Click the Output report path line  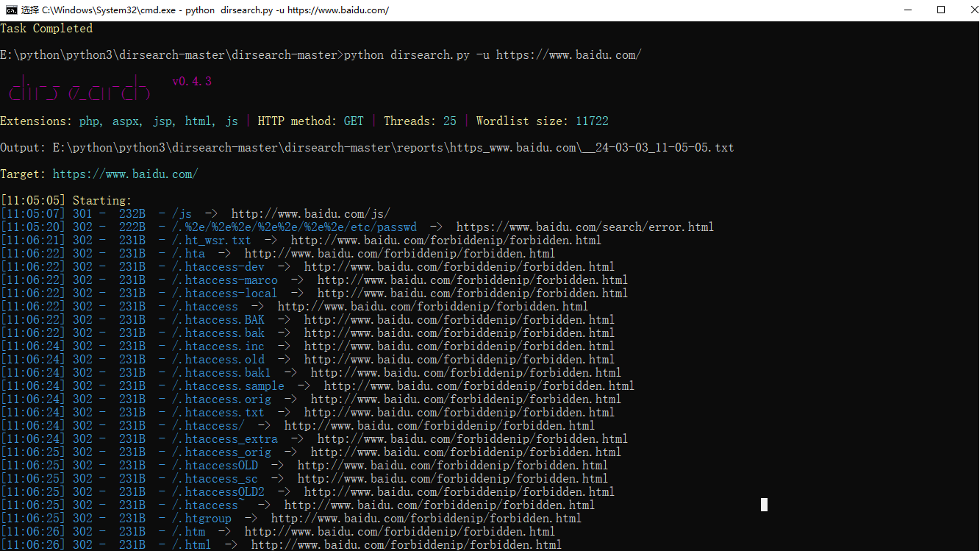click(367, 148)
